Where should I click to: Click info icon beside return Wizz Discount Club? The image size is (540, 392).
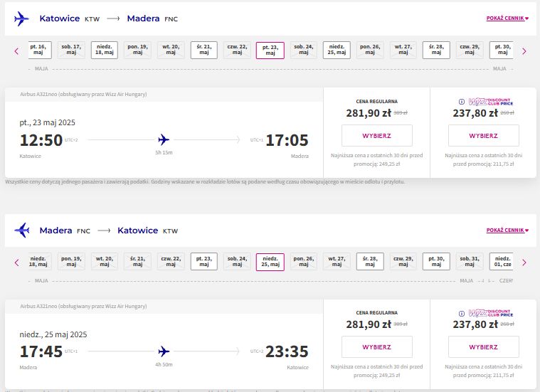coord(462,314)
